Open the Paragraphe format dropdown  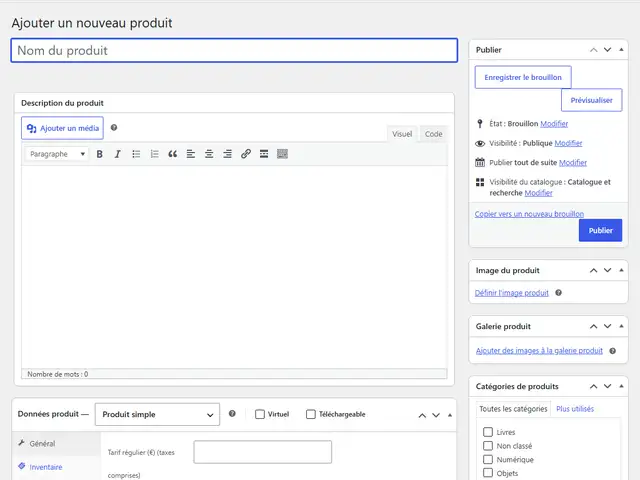(57, 154)
